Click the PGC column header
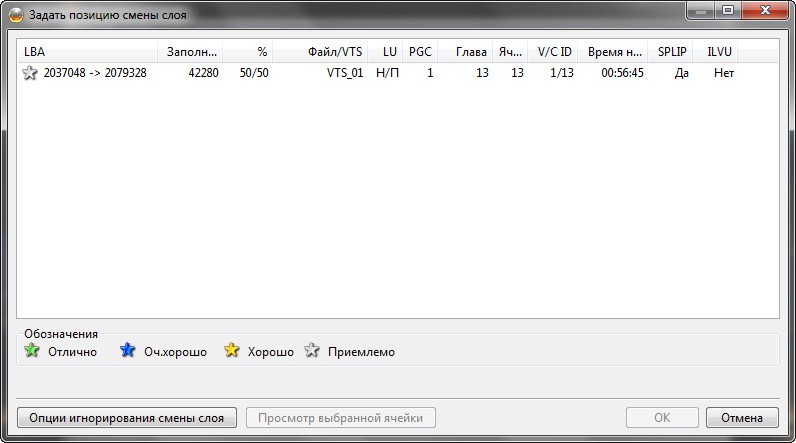 (420, 52)
